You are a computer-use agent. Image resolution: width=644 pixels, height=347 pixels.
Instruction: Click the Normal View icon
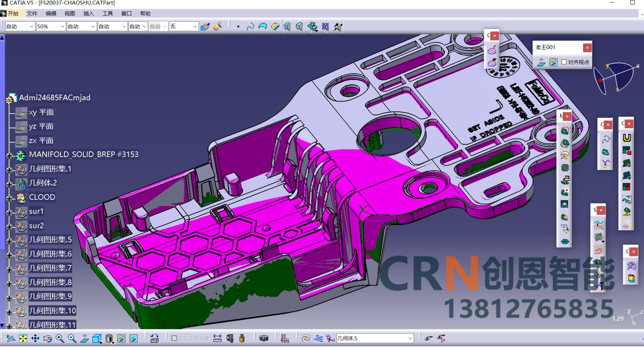pos(84,338)
